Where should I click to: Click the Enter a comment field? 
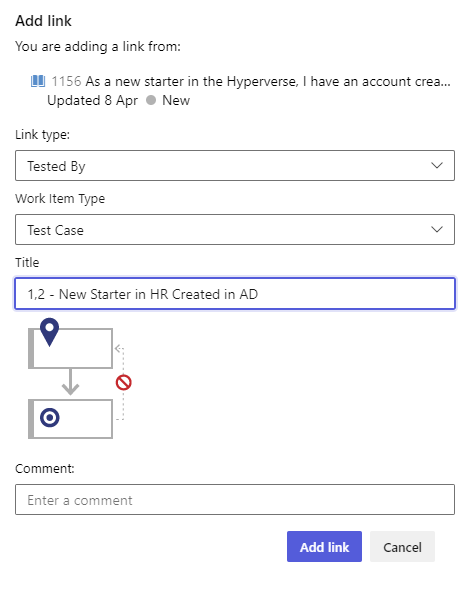point(235,500)
